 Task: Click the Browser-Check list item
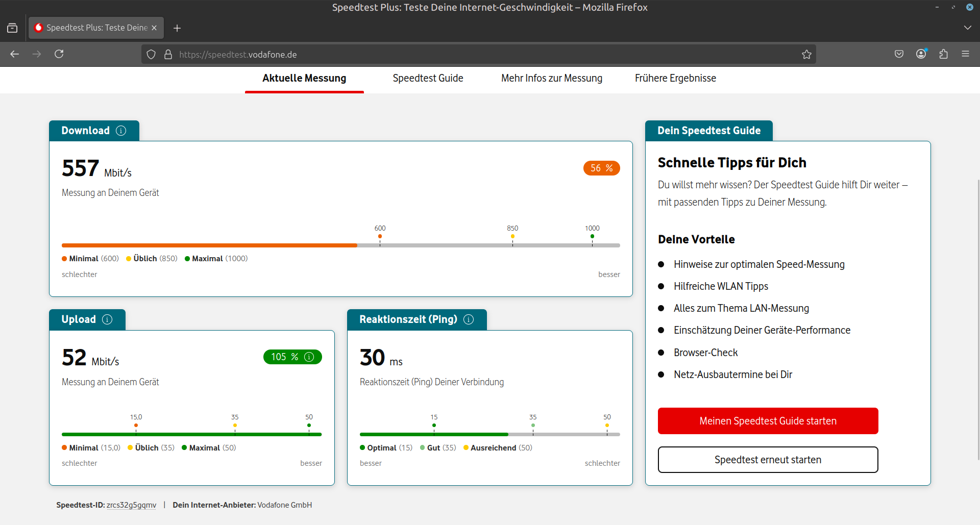[x=705, y=353]
